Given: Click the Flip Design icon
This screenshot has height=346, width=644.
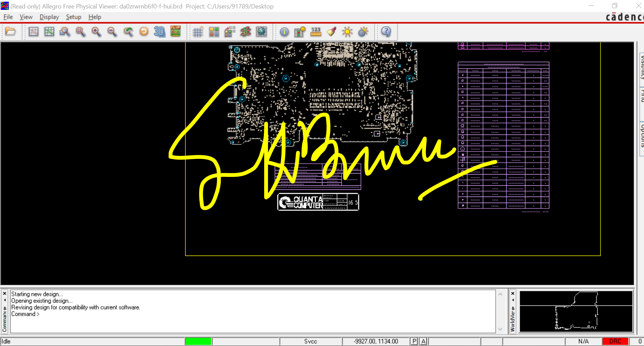Looking at the screenshot, I should tap(175, 32).
